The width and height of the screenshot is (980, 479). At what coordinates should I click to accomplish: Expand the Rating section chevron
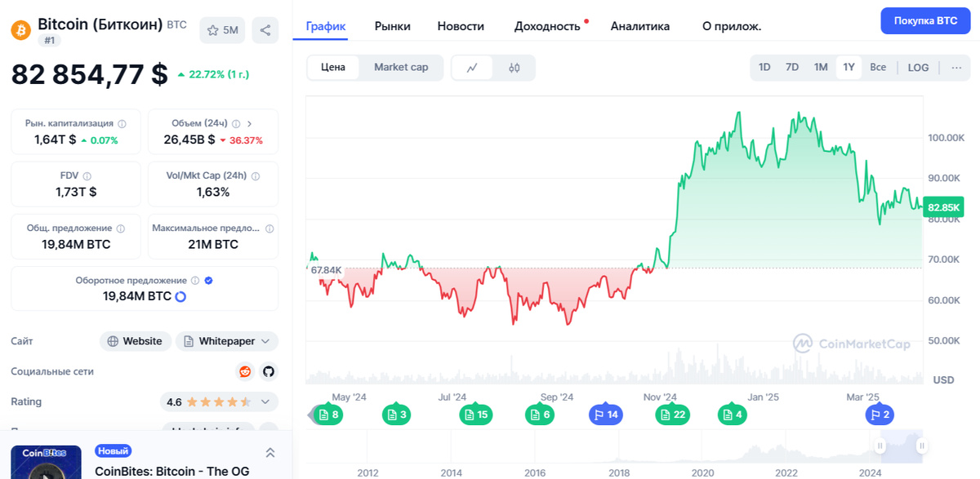(264, 401)
